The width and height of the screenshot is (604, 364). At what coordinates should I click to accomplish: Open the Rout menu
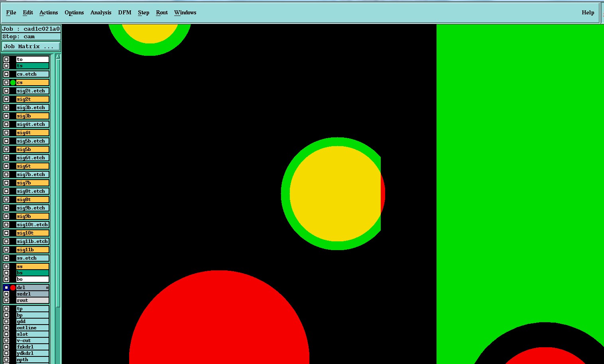(x=162, y=12)
